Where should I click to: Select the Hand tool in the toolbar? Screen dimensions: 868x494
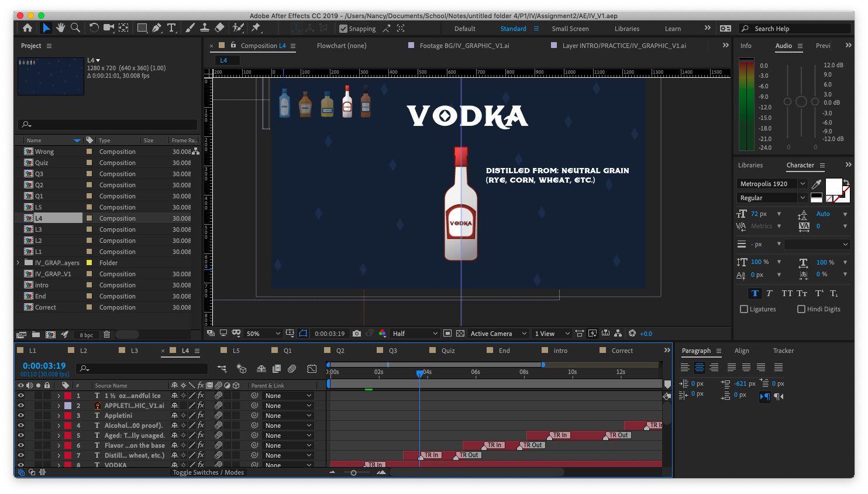coord(60,28)
